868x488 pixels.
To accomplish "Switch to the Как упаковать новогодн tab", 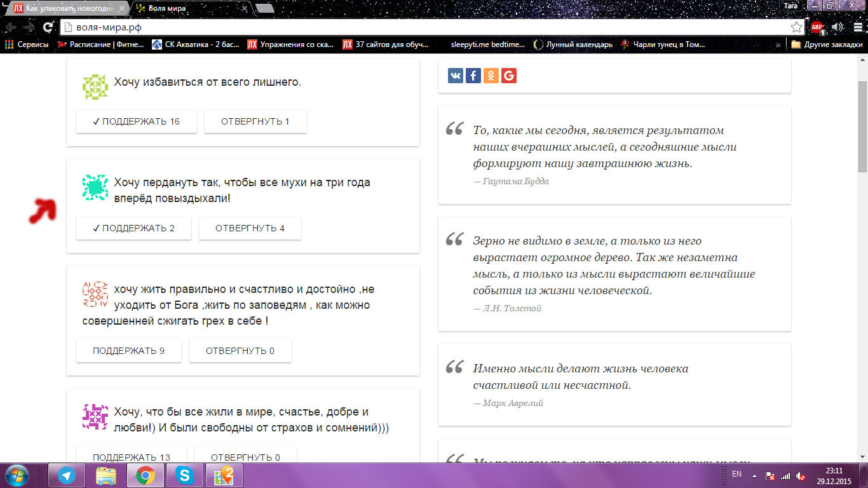I will tap(70, 8).
